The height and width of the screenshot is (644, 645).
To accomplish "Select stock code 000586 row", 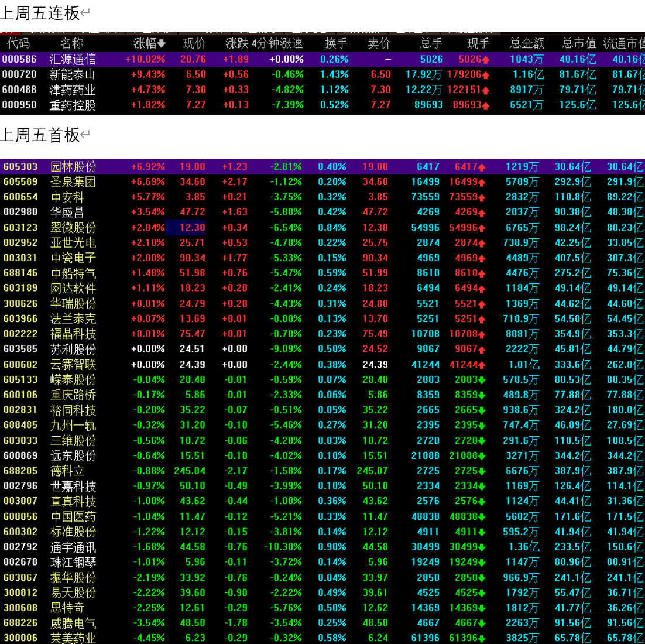I will pos(19,59).
